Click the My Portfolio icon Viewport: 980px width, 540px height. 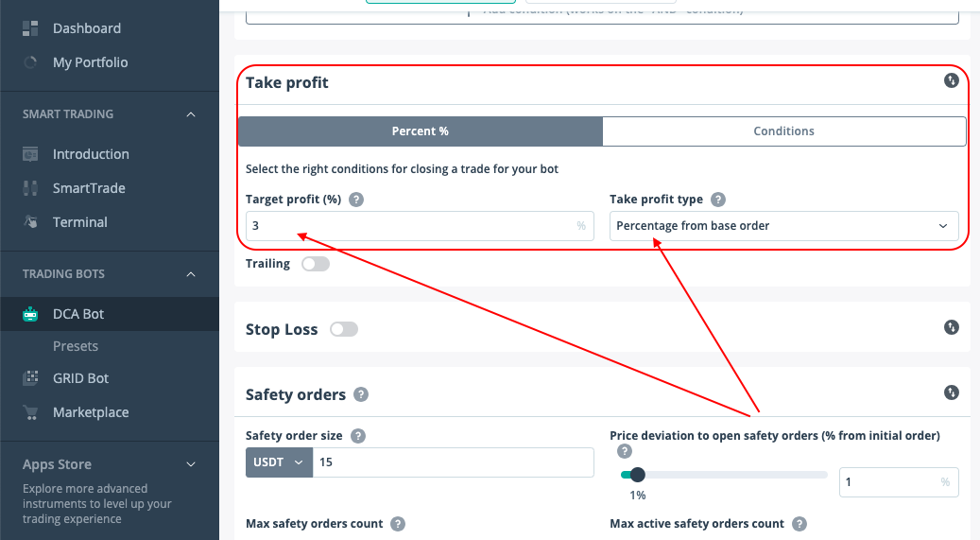30,62
